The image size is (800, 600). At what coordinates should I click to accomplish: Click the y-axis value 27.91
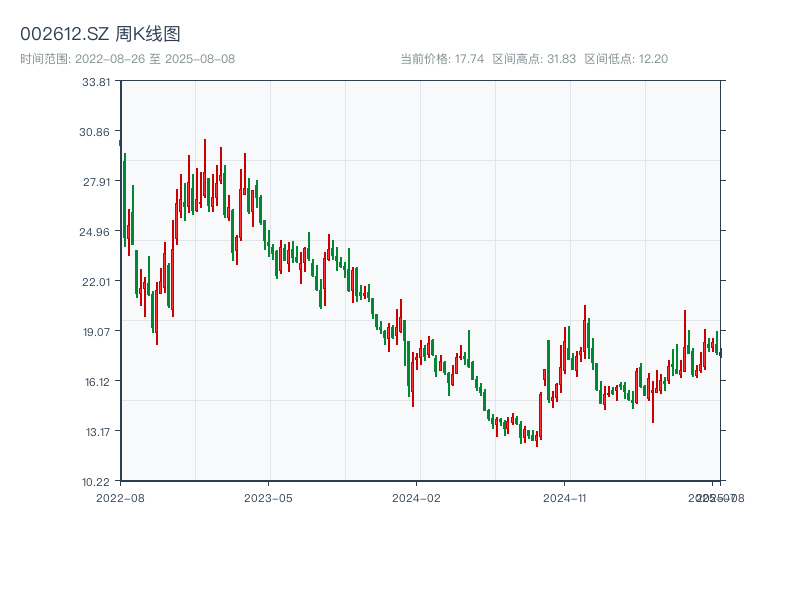coord(96,182)
